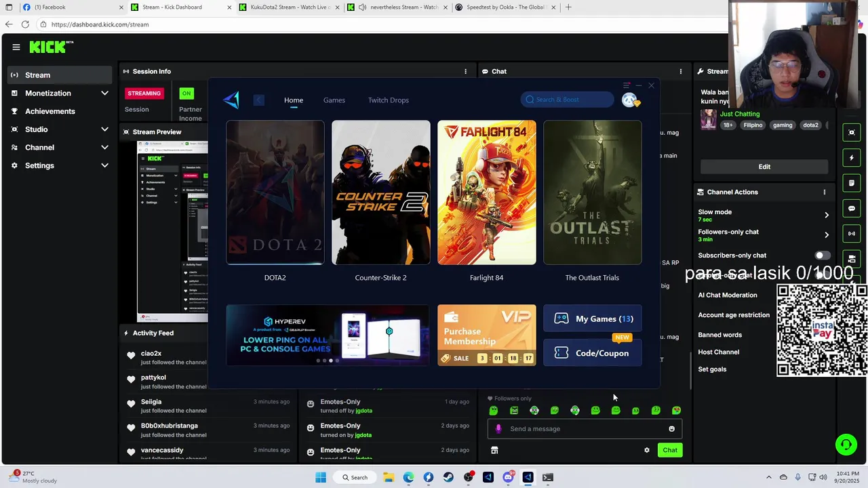This screenshot has height=488, width=868.
Task: Expand the Channel sidebar section
Action: (104, 147)
